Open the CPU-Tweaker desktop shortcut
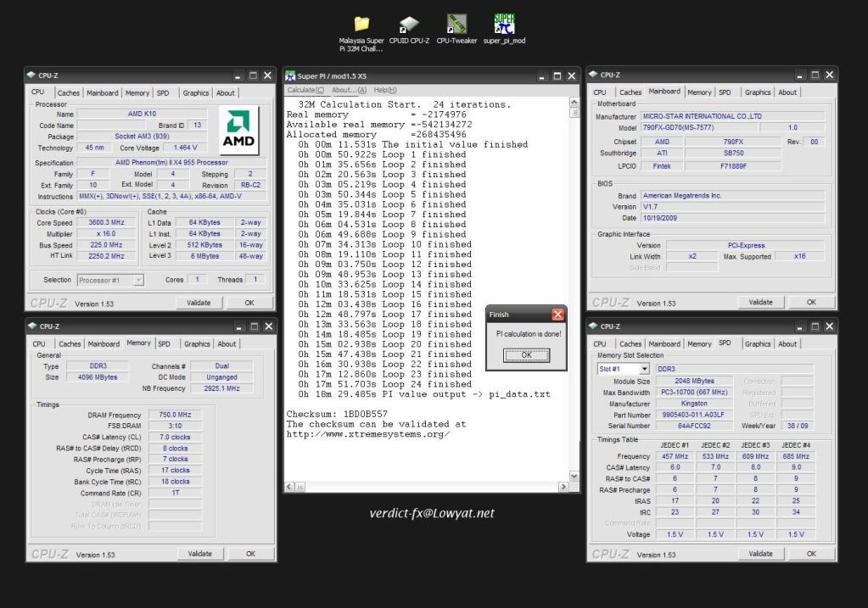Image resolution: width=868 pixels, height=608 pixels. [456, 25]
